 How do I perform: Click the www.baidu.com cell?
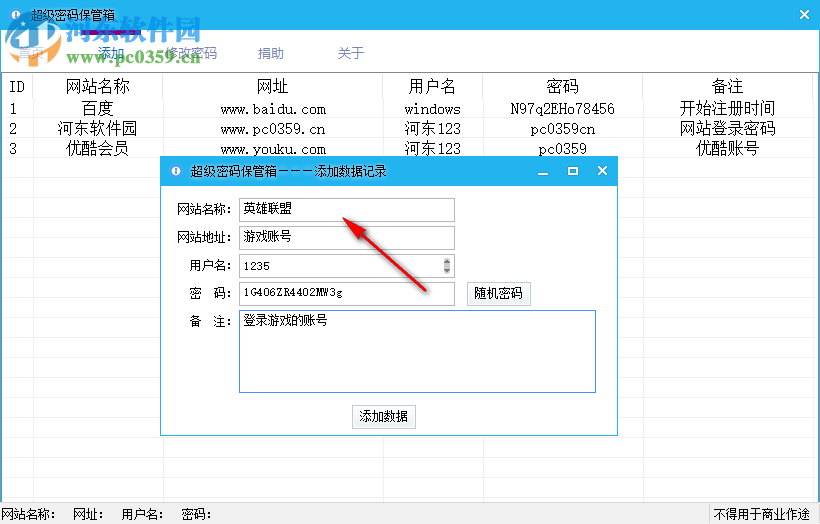[x=272, y=109]
